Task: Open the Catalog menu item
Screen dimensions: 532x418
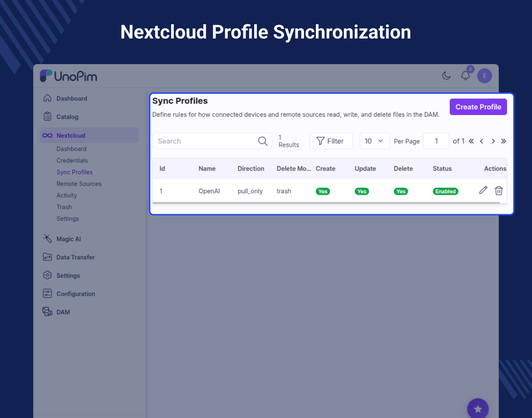Action: [x=67, y=117]
